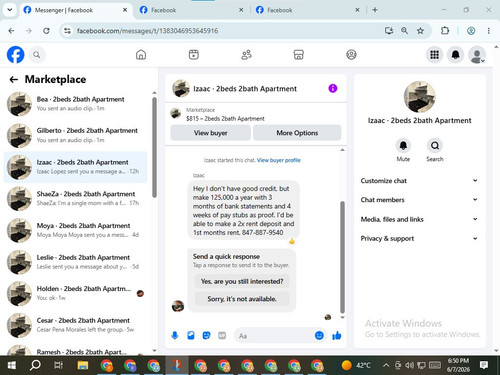The image size is (500, 375).
Task: Open Moya - 2beds 2bath Apartment chat
Action: 76,230
